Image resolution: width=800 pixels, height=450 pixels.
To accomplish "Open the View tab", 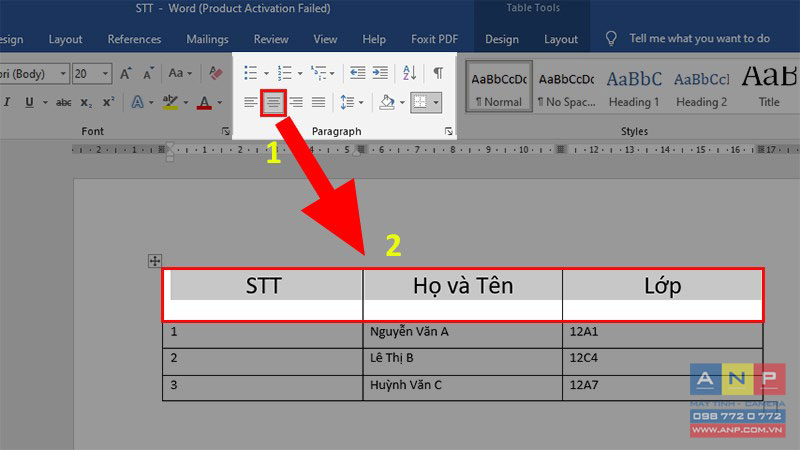I will 325,39.
